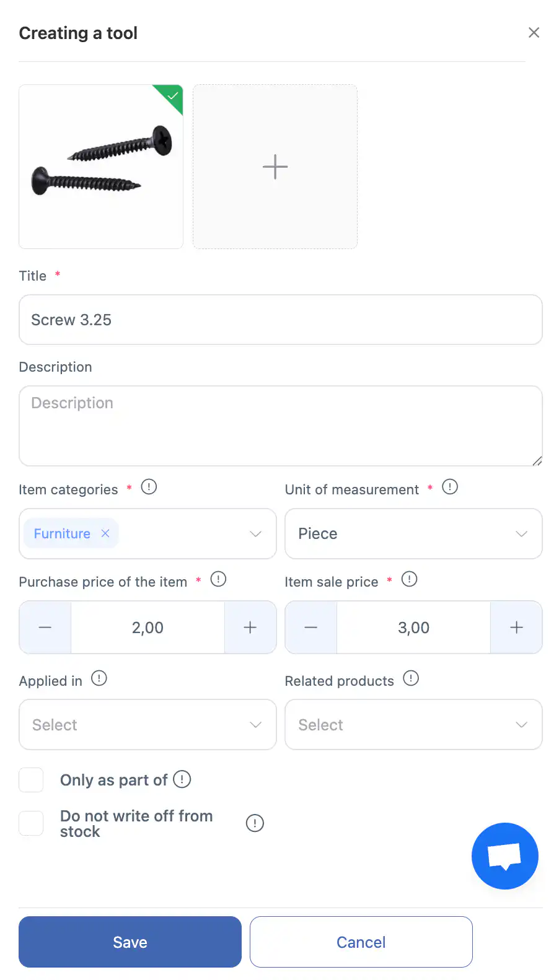
Task: Remove the Furniture category tag
Action: pyautogui.click(x=105, y=533)
